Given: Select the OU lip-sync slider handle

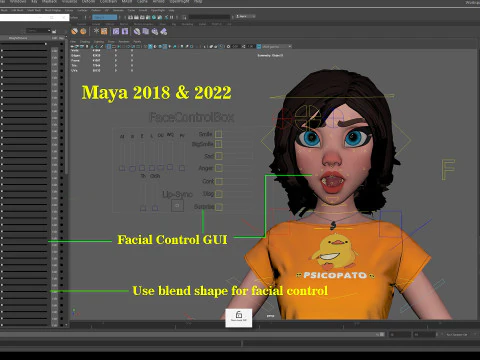Looking at the screenshot, I should pyautogui.click(x=160, y=168).
